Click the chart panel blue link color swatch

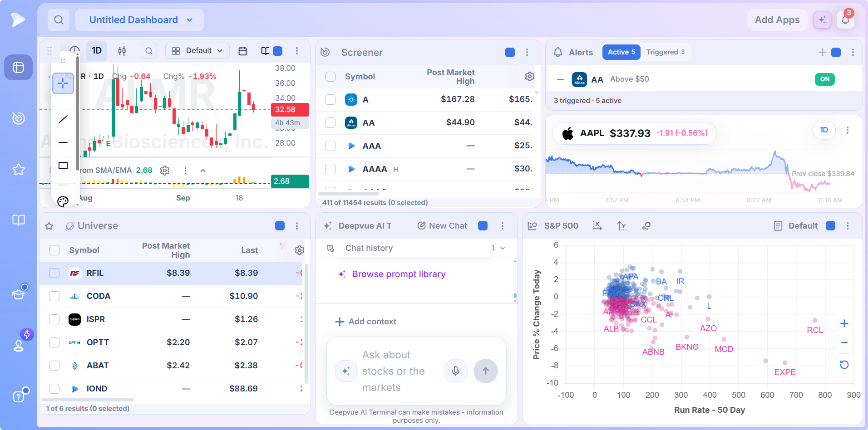click(278, 51)
